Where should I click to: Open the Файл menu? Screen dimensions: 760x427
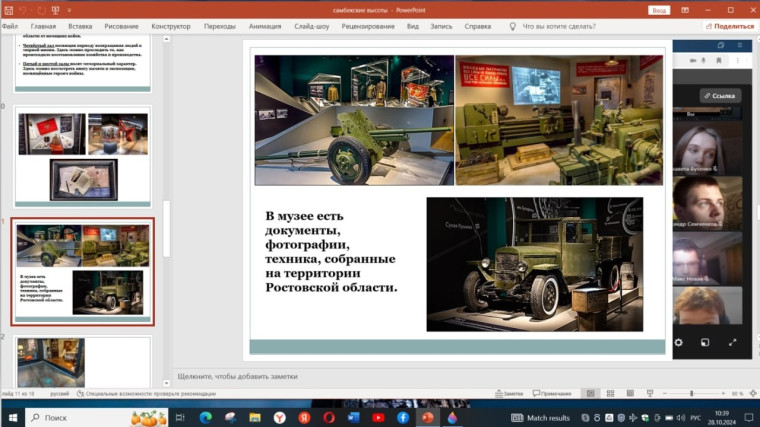tap(10, 26)
